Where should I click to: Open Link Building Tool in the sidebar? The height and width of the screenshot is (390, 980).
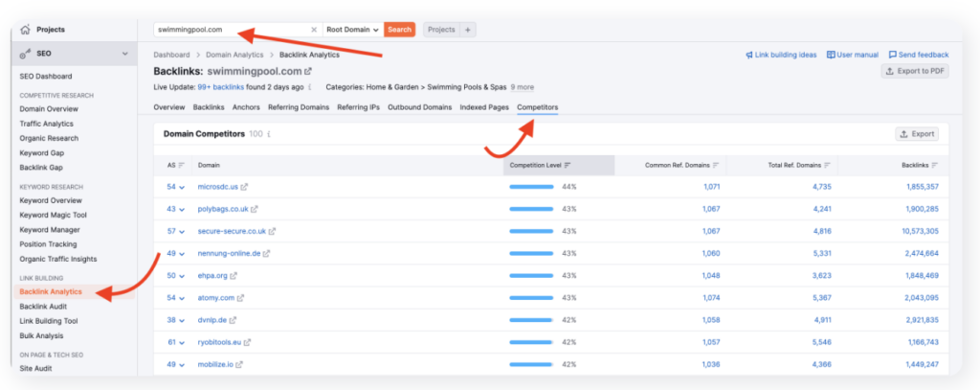[49, 321]
